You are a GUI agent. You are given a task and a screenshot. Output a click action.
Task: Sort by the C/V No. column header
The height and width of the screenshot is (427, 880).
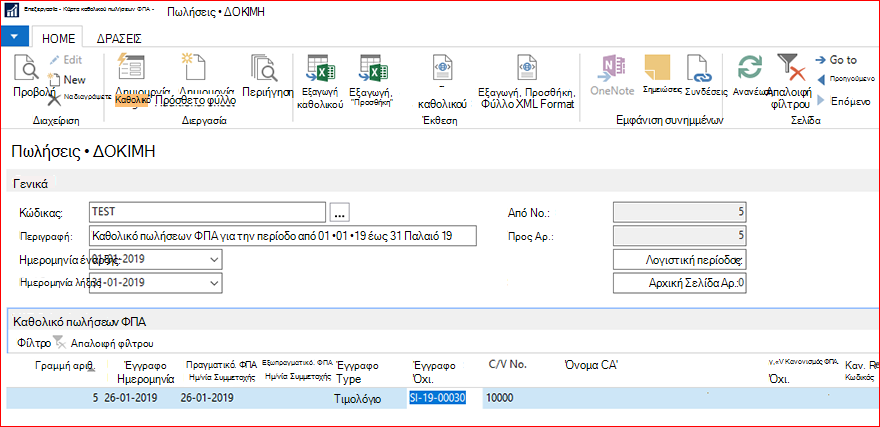[508, 365]
